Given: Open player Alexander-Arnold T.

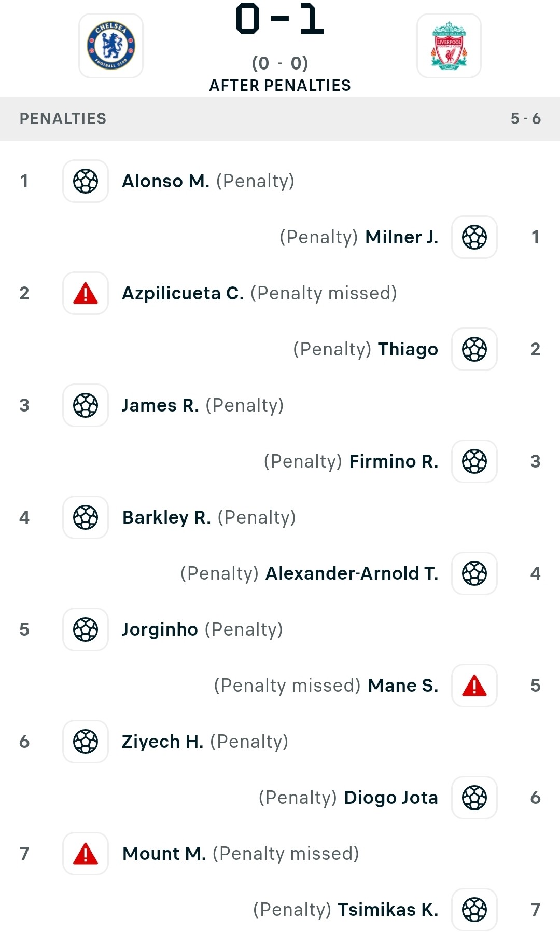Looking at the screenshot, I should 352,573.
